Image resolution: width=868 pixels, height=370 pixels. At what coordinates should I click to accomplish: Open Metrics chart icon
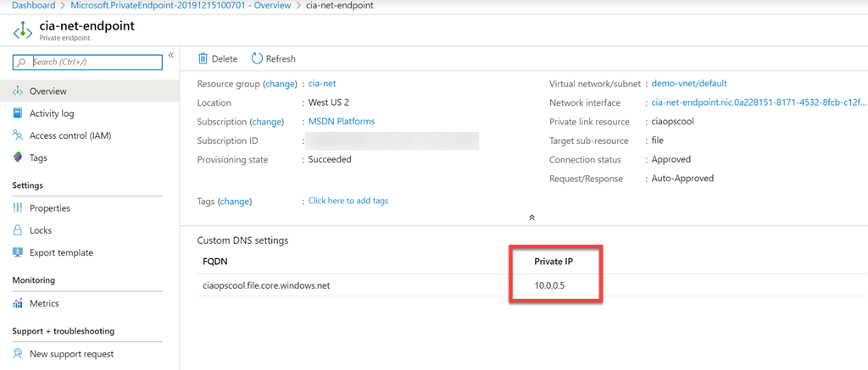tap(19, 303)
